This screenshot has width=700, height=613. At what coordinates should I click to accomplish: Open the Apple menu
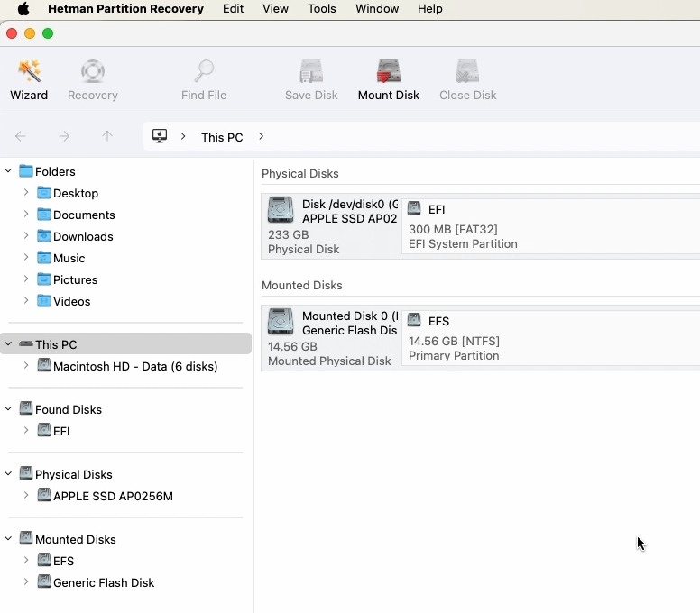(x=23, y=8)
